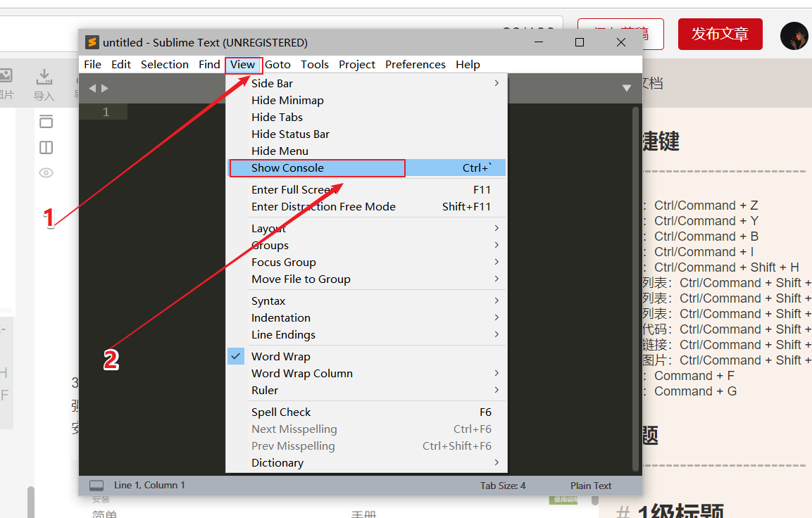812x518 pixels.
Task: Select Hide Tabs
Action: click(366, 117)
